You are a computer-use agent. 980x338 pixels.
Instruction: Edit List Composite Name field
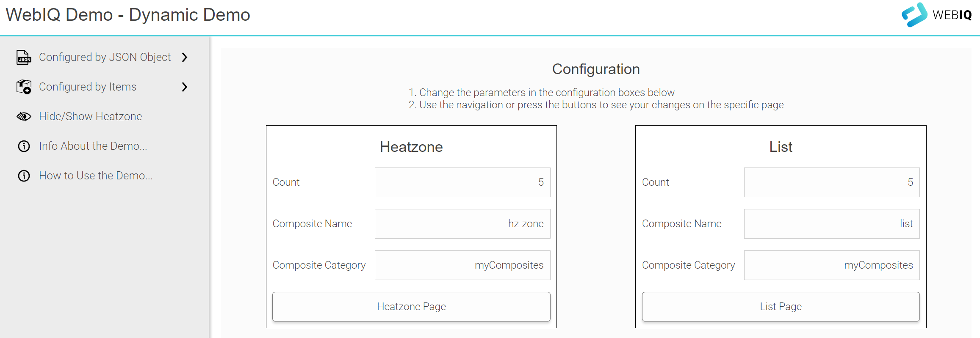click(x=832, y=223)
